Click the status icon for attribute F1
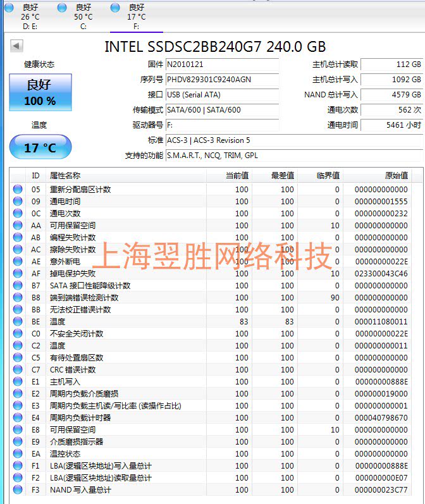Image resolution: width=425 pixels, height=504 pixels. [18, 465]
